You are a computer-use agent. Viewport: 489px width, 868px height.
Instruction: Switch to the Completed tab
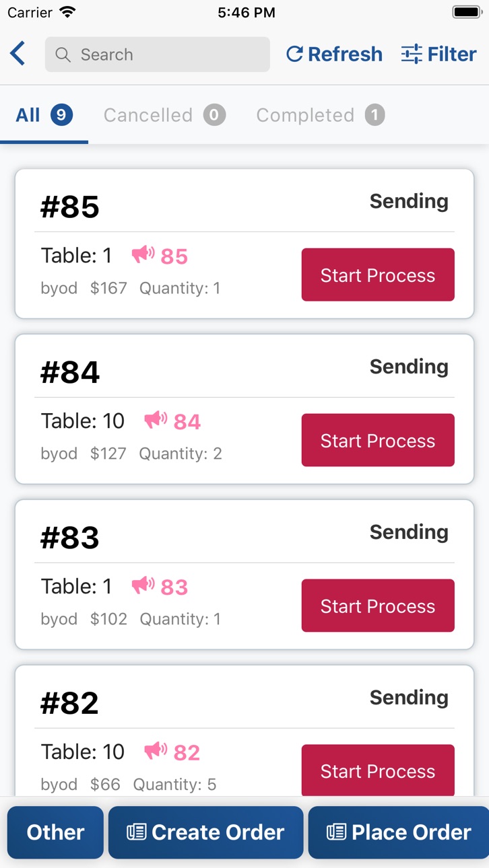(321, 115)
